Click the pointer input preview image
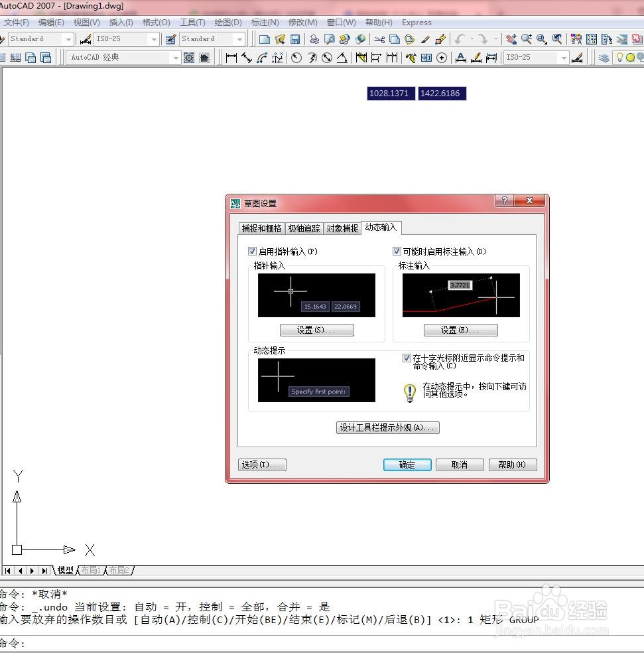The image size is (644, 653). tap(316, 295)
